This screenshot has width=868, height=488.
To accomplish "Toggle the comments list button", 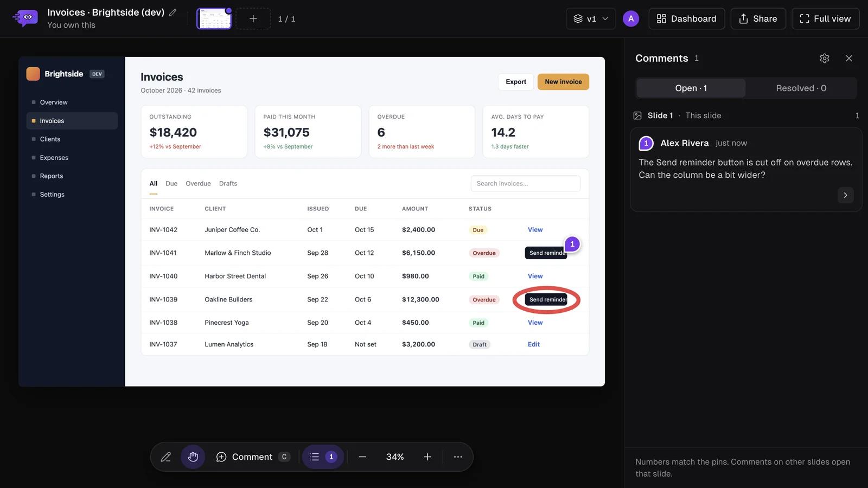I will [x=323, y=457].
